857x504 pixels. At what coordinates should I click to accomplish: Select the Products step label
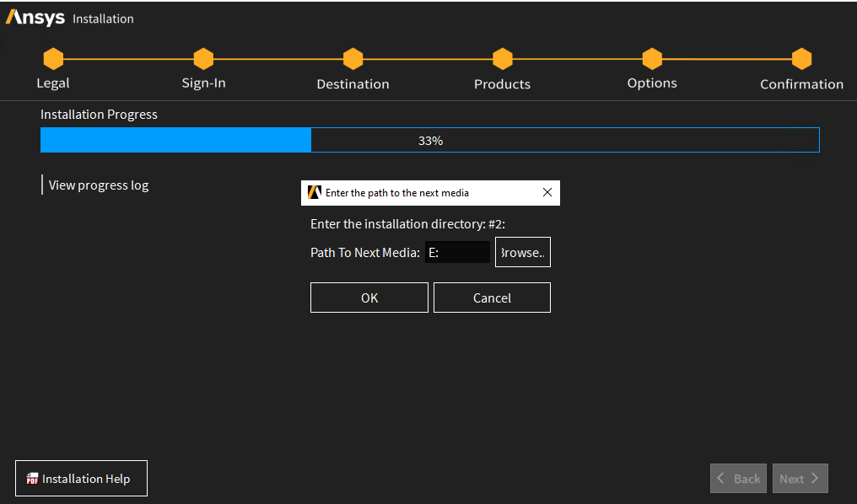(502, 84)
